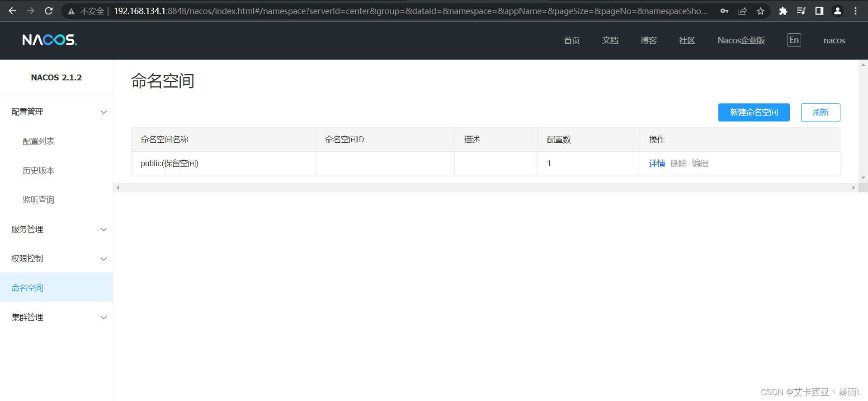
Task: Click the horizontal scrollbar left arrow
Action: [118, 187]
